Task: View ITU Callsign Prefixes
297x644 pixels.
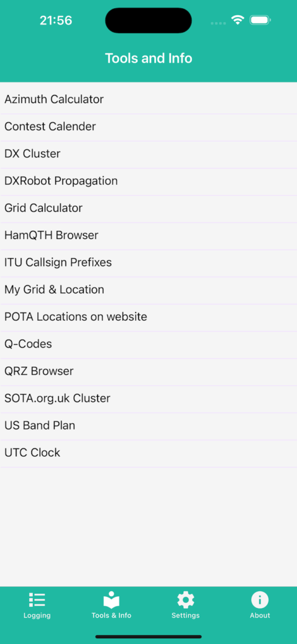Action: coord(148,263)
